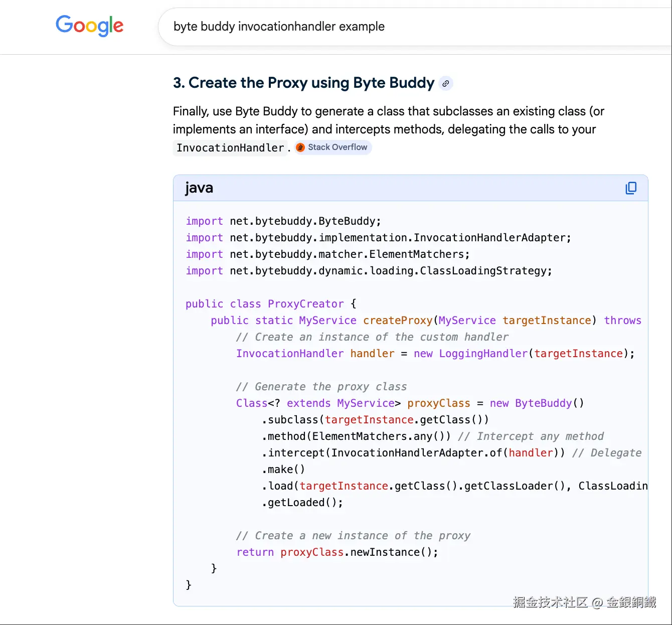Viewport: 672px width, 625px height.
Task: Copy the java code block
Action: [631, 188]
